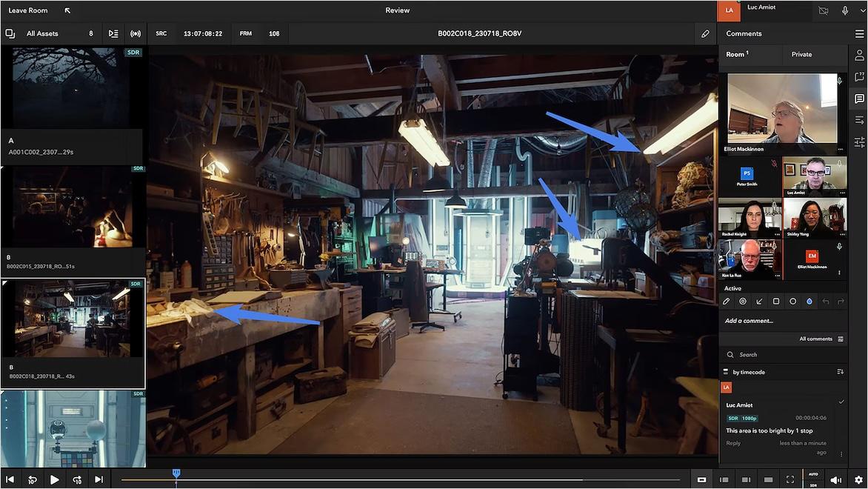
Task: Open the All comments filter options
Action: coord(842,338)
